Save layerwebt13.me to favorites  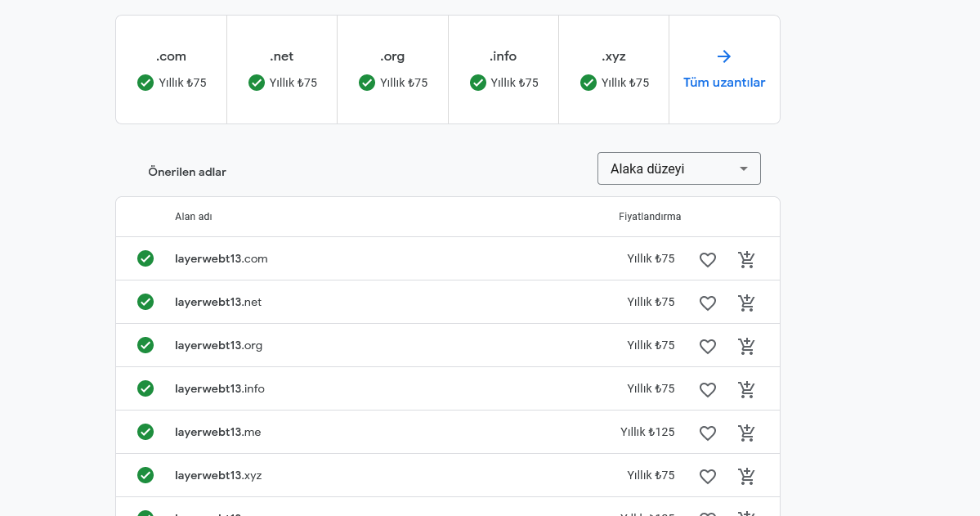[708, 433]
